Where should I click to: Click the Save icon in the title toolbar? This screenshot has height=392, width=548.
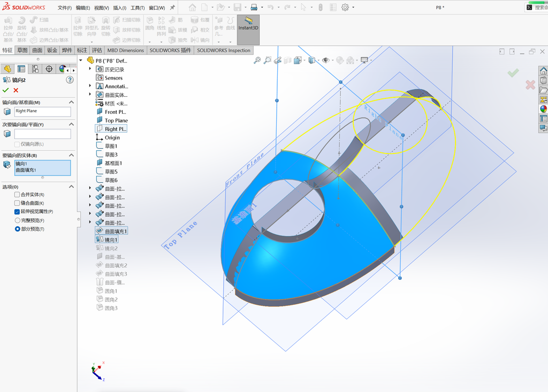(x=237, y=7)
